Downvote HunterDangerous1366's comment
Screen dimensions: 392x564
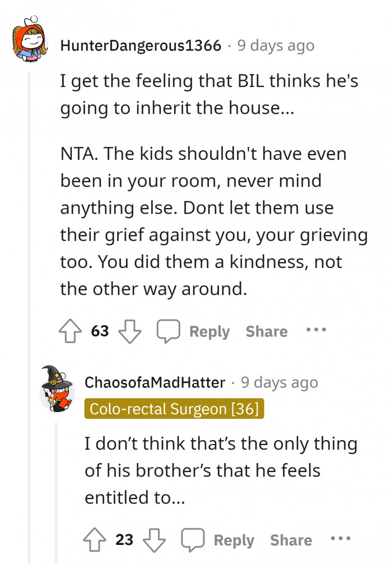click(130, 331)
